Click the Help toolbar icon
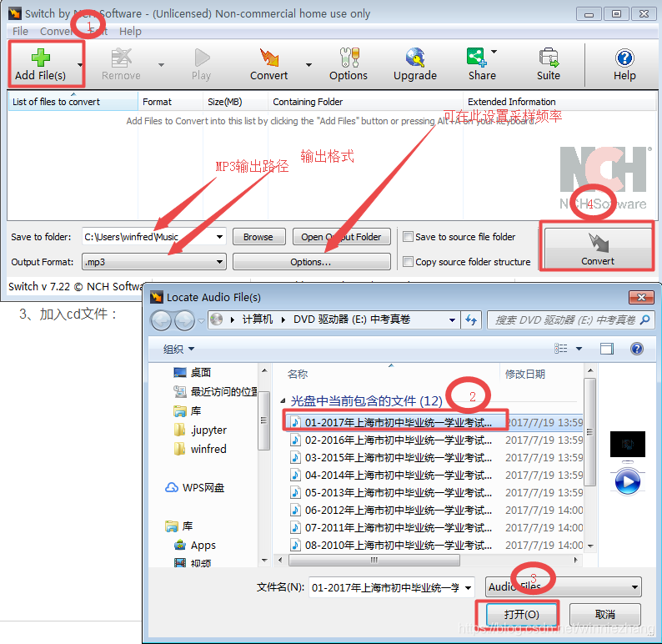The width and height of the screenshot is (662, 644). (x=624, y=58)
